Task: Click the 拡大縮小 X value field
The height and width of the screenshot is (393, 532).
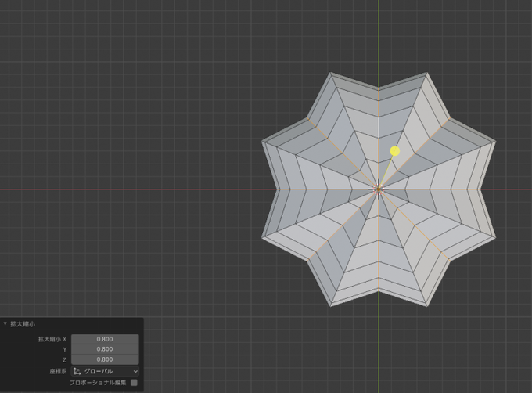Action: 105,339
